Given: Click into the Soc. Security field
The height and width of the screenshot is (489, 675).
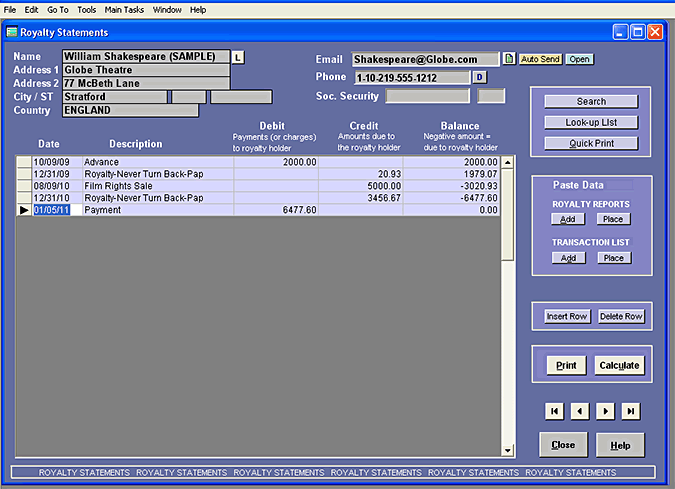Looking at the screenshot, I should click(x=427, y=97).
